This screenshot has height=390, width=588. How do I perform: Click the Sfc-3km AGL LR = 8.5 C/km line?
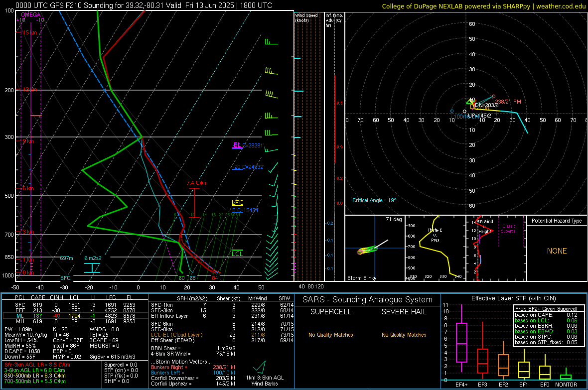(x=37, y=365)
